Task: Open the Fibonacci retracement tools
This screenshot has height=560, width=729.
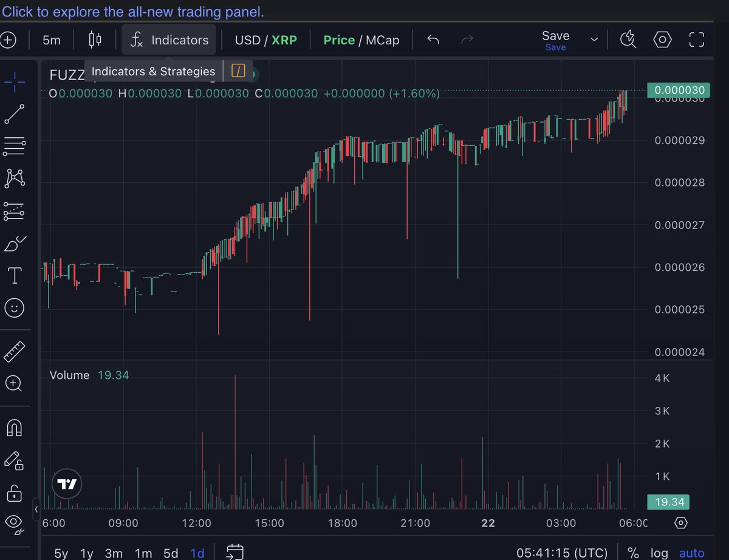Action: (14, 146)
